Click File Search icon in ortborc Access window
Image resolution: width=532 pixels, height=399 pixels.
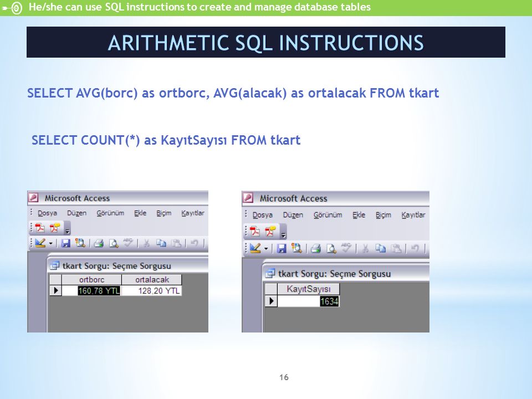coord(80,243)
